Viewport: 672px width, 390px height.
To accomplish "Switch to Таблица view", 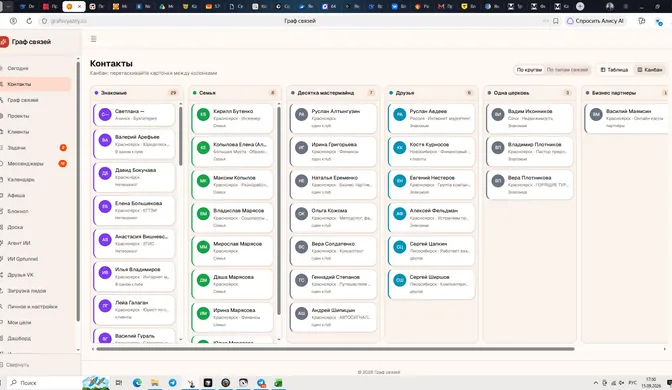I will pos(614,69).
